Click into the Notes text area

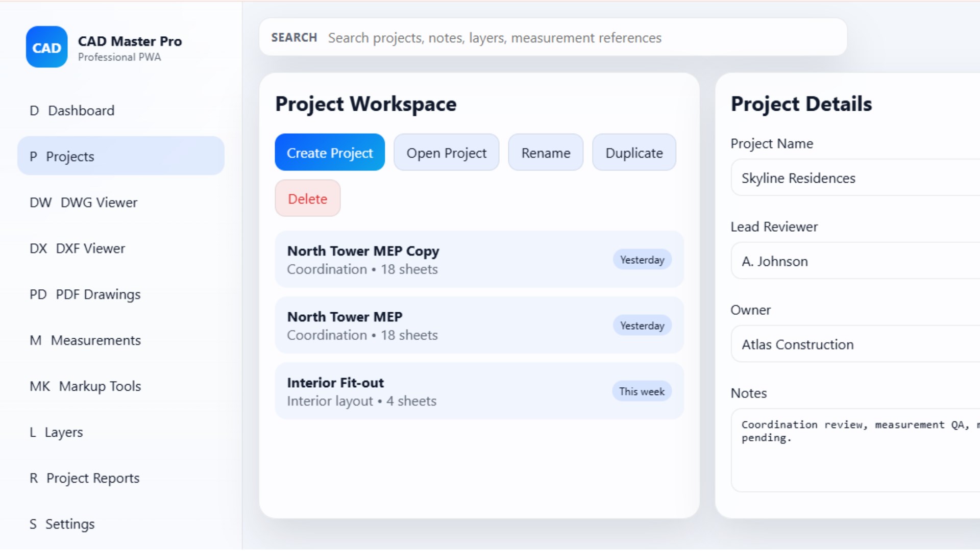(x=855, y=450)
